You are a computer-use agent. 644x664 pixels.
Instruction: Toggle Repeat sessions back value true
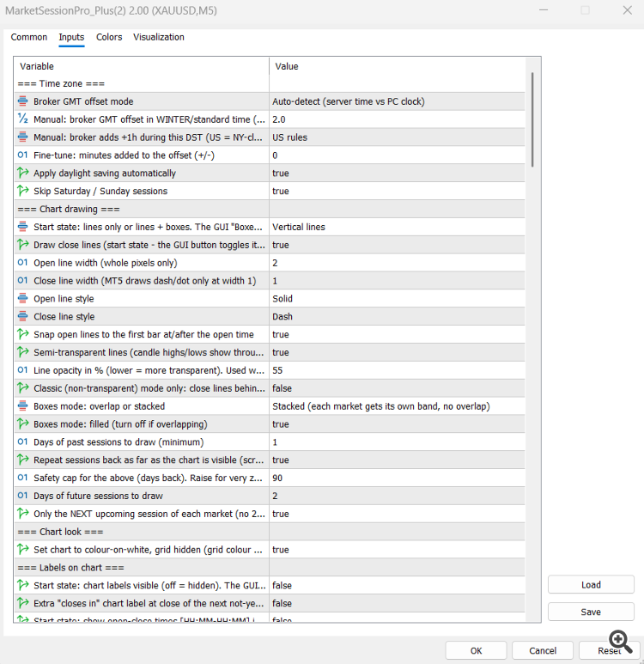coord(398,460)
